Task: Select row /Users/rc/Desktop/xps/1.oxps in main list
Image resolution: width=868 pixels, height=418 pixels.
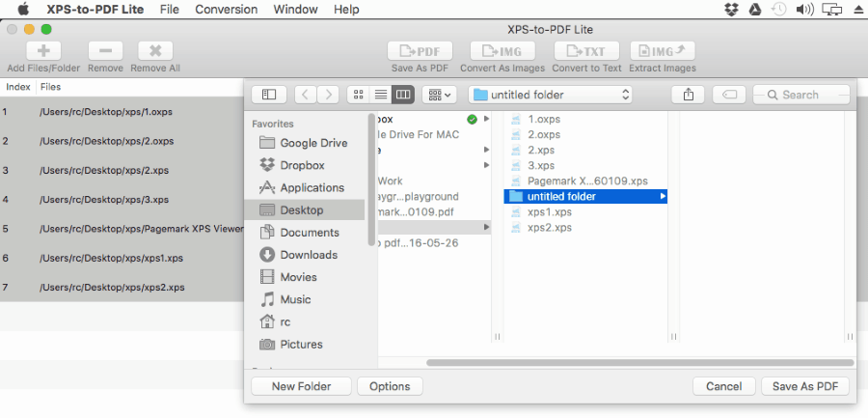Action: coord(122,112)
